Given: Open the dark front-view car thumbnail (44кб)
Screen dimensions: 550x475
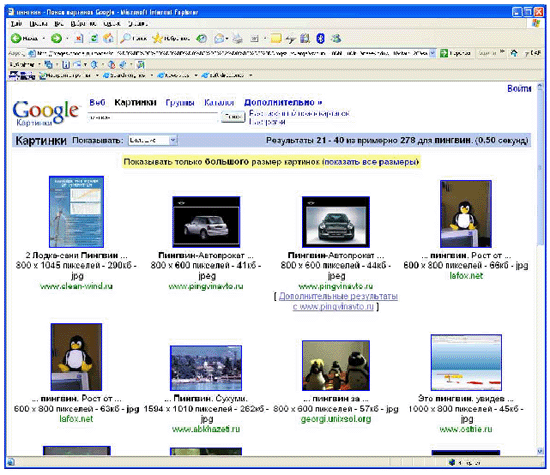Looking at the screenshot, I should 336,222.
